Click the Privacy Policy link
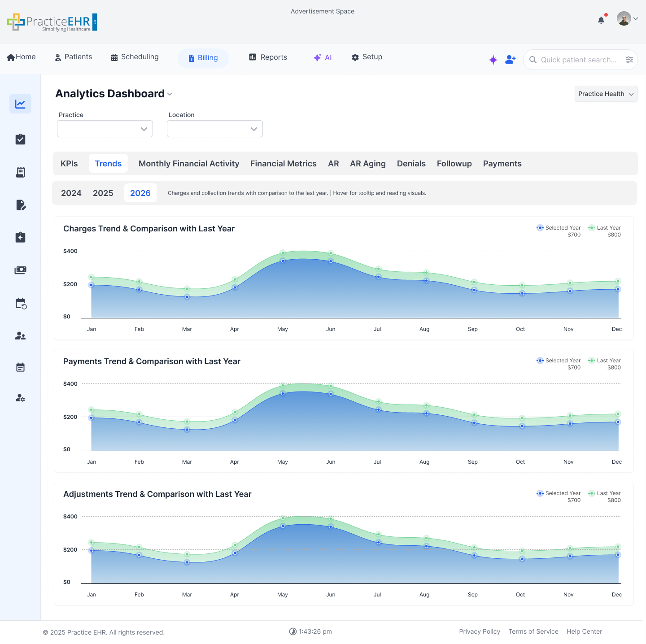The height and width of the screenshot is (644, 646). click(480, 631)
